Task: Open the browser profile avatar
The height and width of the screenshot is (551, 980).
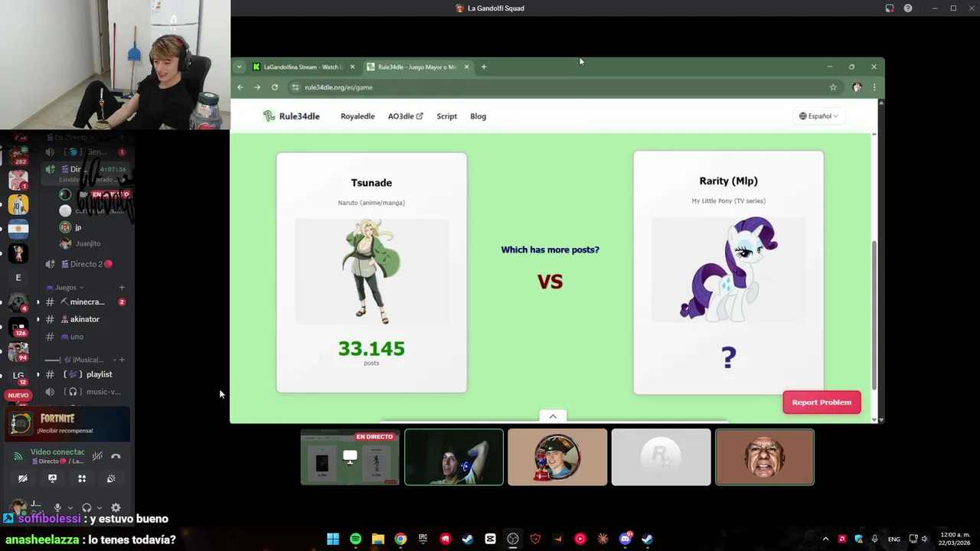Action: point(857,87)
